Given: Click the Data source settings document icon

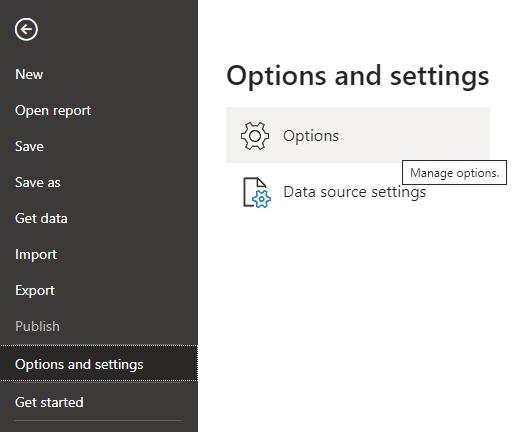Looking at the screenshot, I should pos(257,192).
